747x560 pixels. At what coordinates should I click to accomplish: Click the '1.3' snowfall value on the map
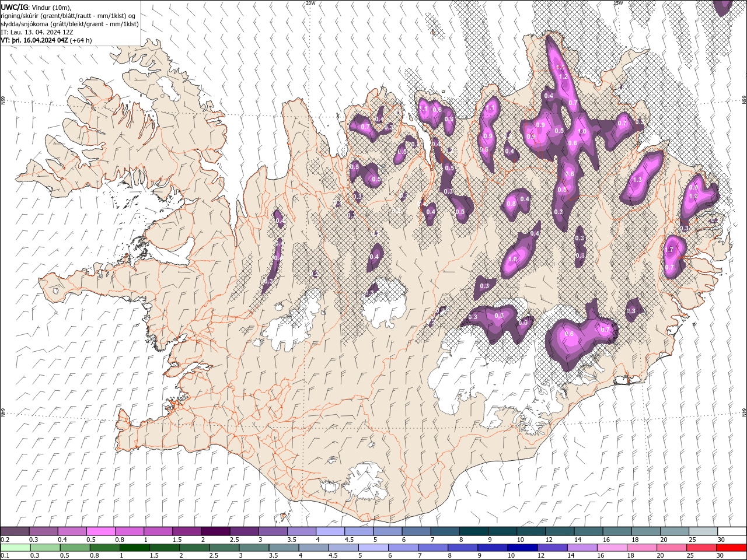pos(637,180)
